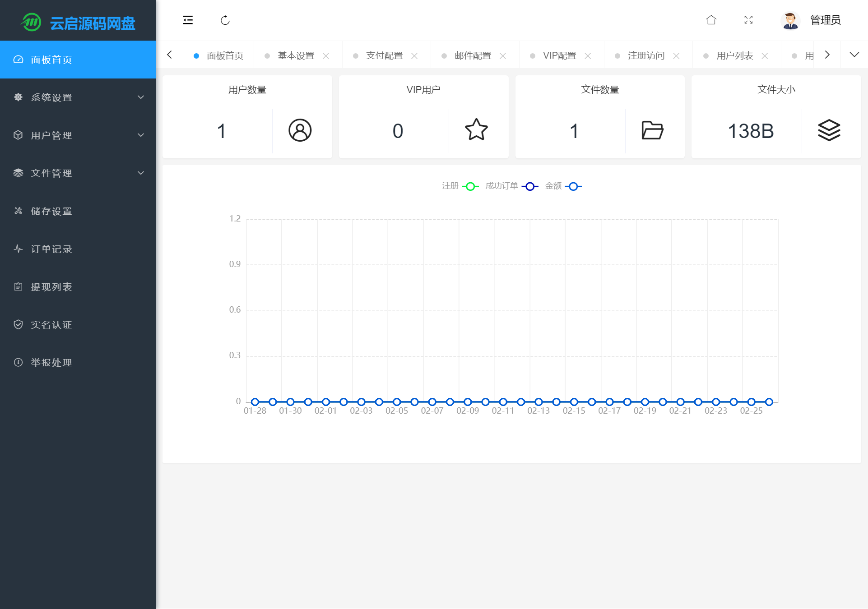868x609 pixels.
Task: Open the tab options dropdown arrow
Action: pyautogui.click(x=854, y=55)
